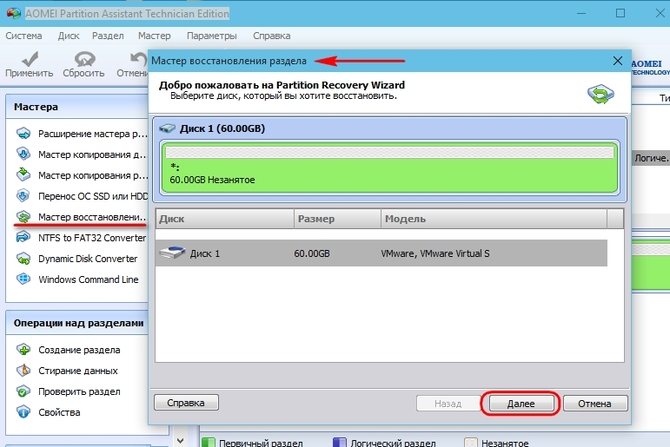Click the drive icon in the Диск 1 row
Image resolution: width=670 pixels, height=447 pixels.
(172, 253)
